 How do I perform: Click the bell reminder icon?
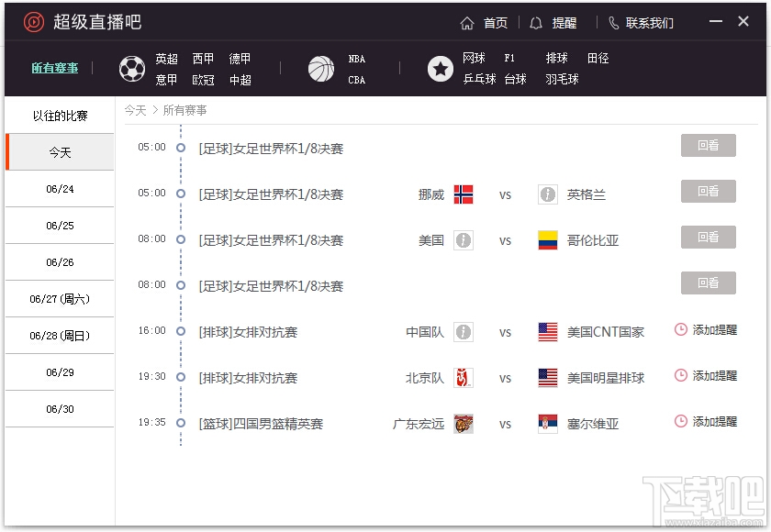[535, 23]
